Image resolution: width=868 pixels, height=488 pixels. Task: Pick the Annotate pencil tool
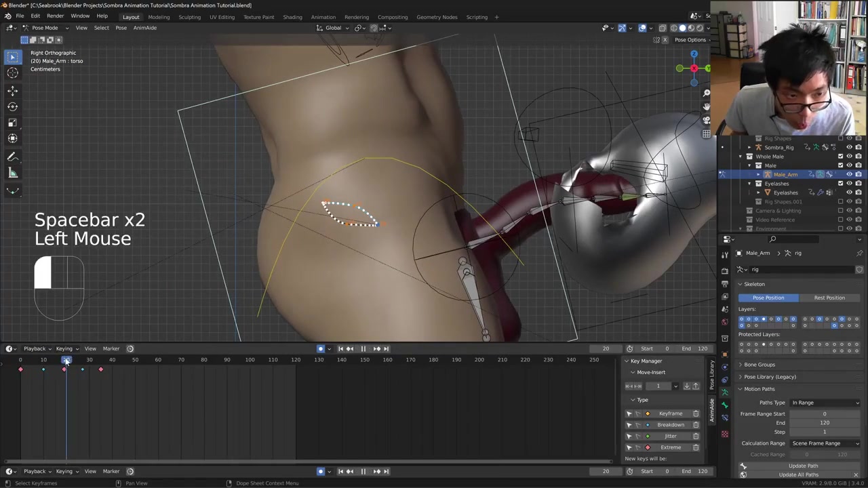point(12,157)
